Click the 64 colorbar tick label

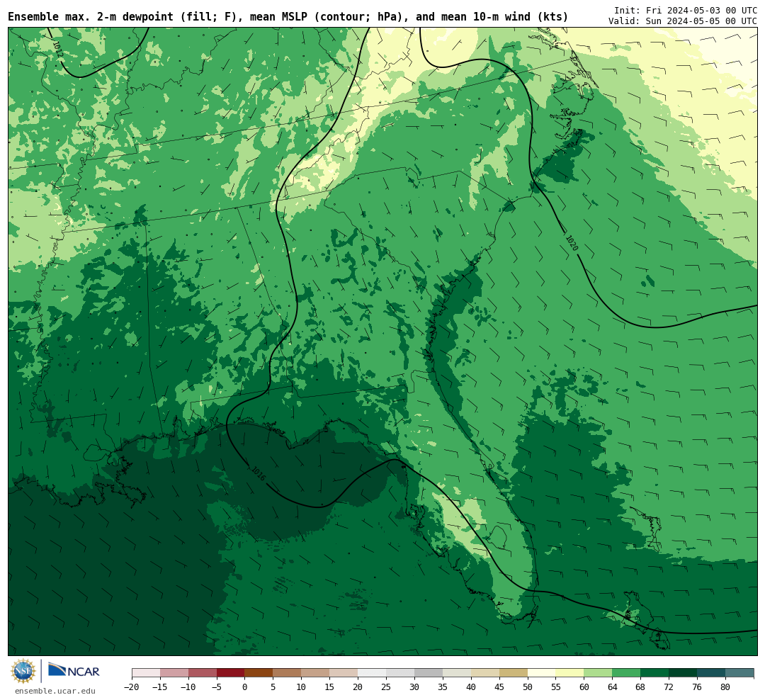[613, 687]
